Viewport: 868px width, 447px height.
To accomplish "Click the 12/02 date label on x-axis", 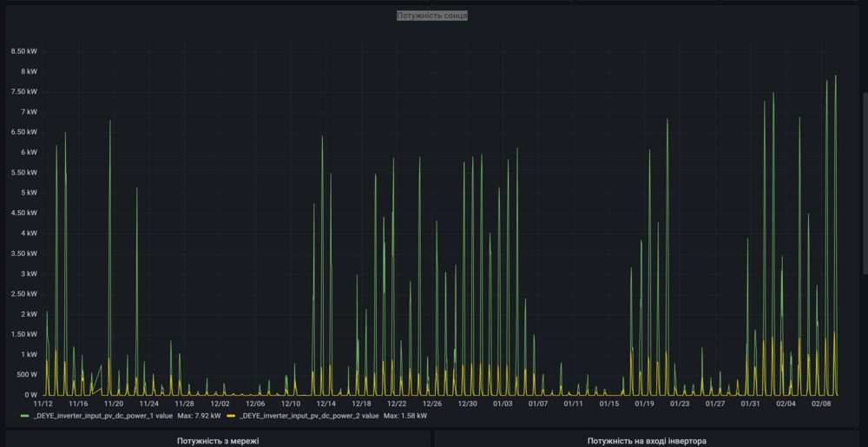I will (220, 404).
